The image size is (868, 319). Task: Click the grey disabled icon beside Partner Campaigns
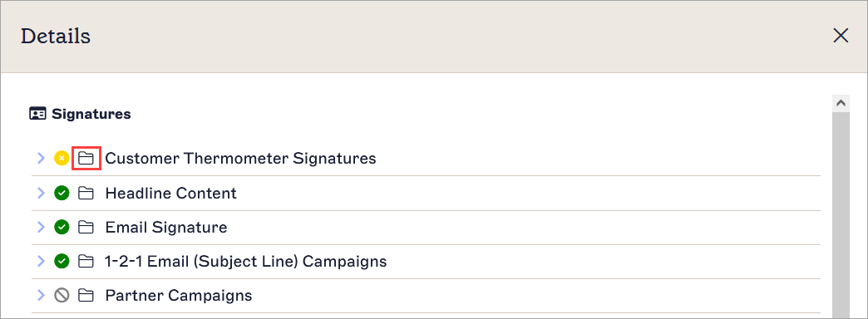[62, 296]
